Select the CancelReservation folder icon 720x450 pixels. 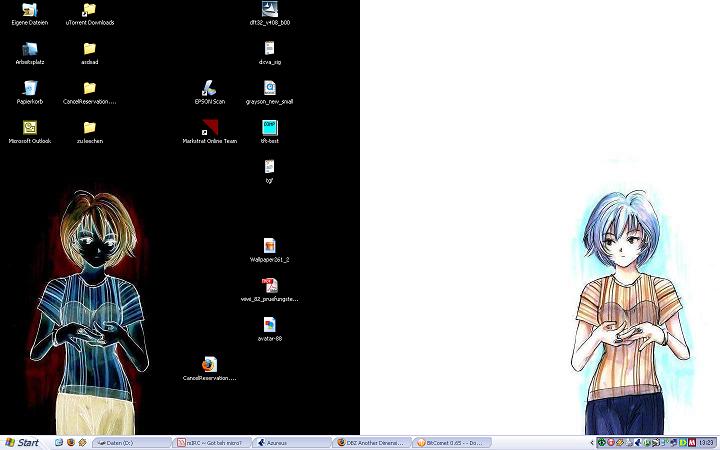90,92
